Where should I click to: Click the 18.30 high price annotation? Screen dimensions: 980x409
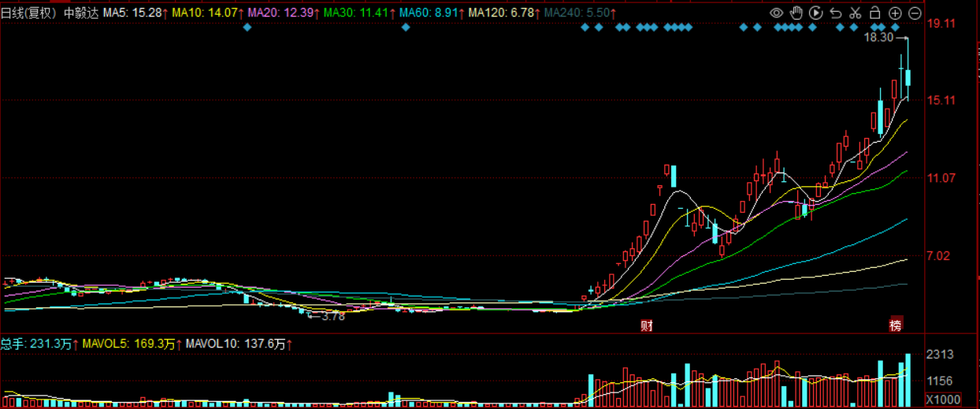point(878,37)
